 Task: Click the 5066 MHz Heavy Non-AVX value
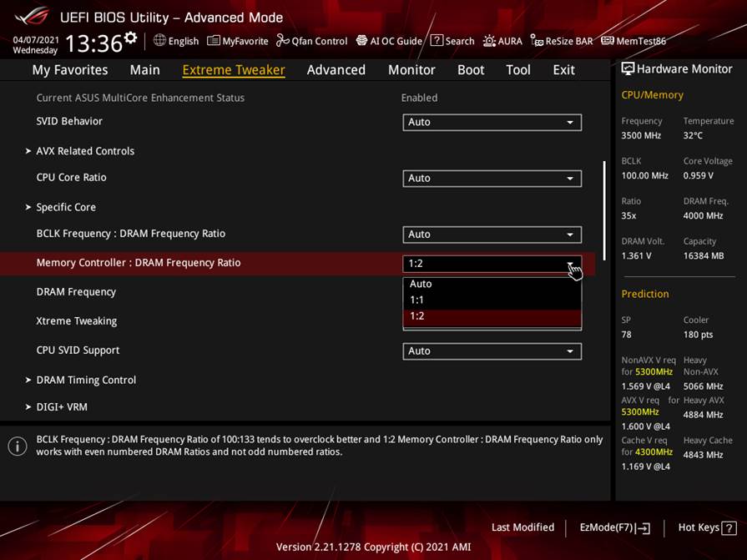tap(703, 386)
